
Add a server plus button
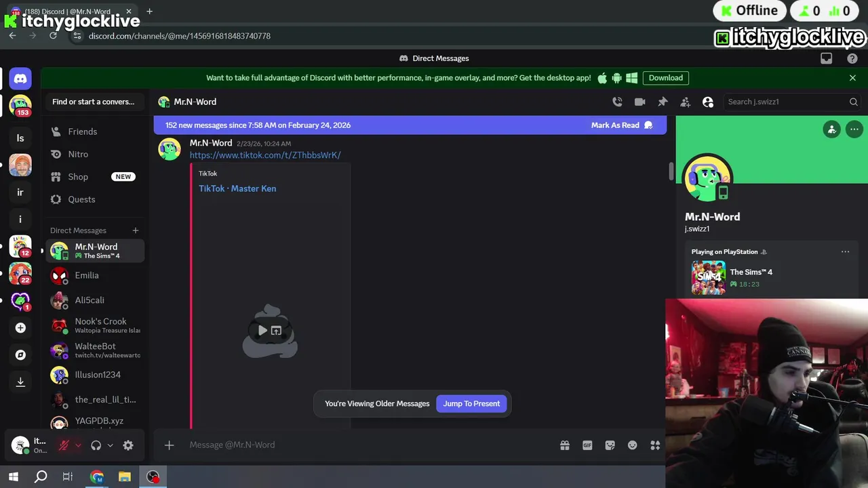pyautogui.click(x=20, y=328)
